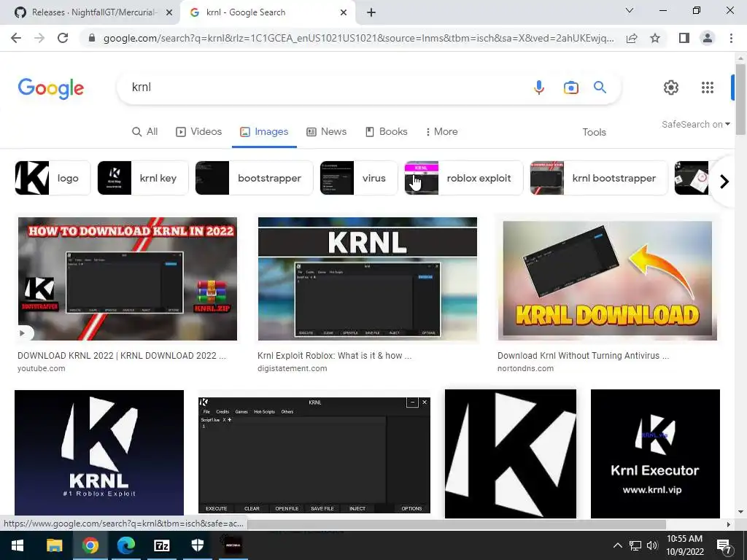The width and height of the screenshot is (747, 560).
Task: Filter images by krnl bootstrapper chip
Action: coord(599,178)
